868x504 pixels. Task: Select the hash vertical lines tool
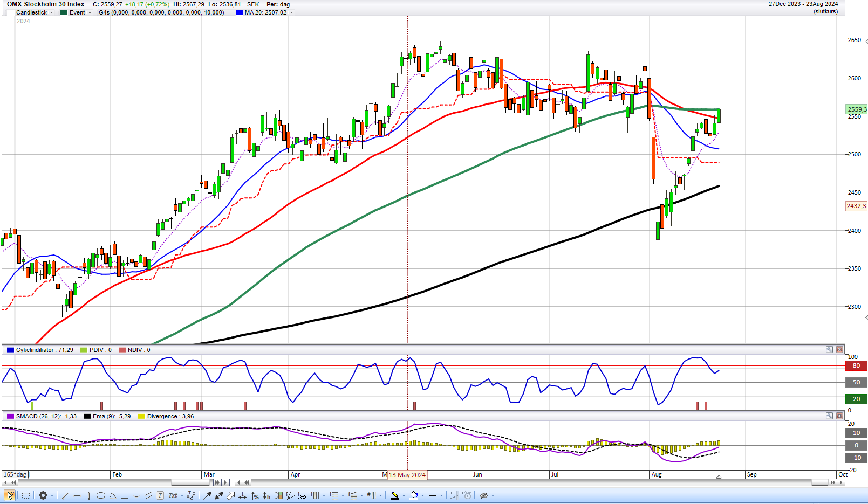(372, 495)
